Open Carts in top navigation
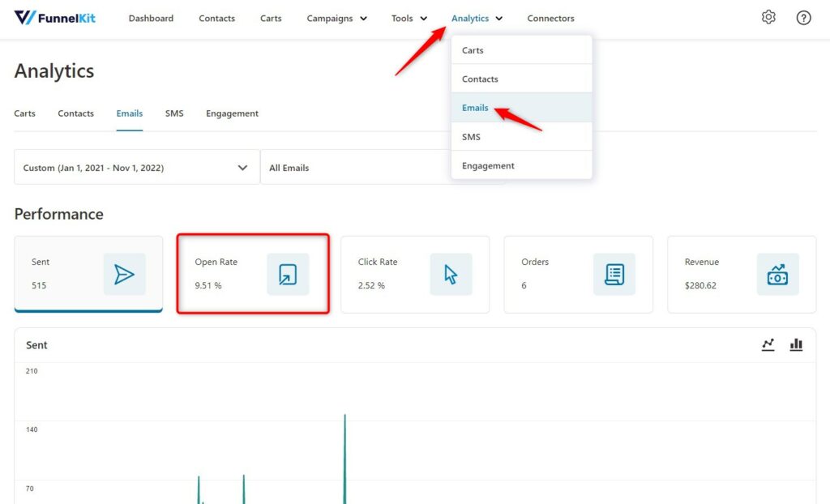The width and height of the screenshot is (830, 504). 271,18
